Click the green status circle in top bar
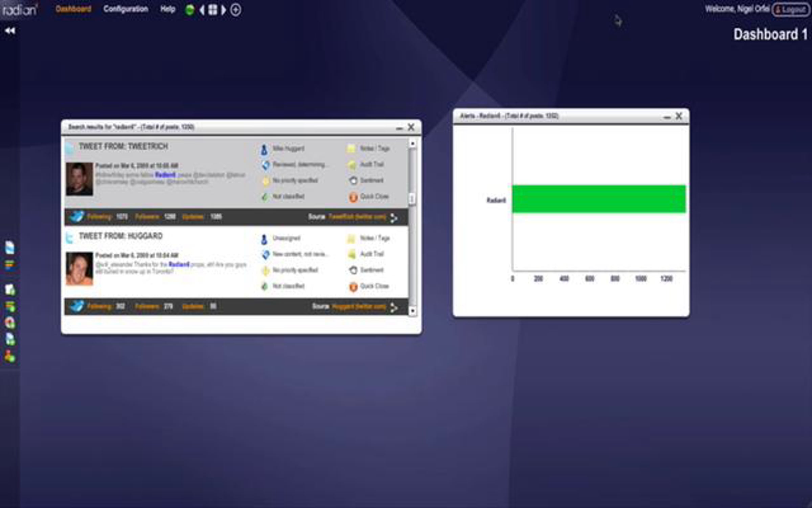 click(190, 10)
